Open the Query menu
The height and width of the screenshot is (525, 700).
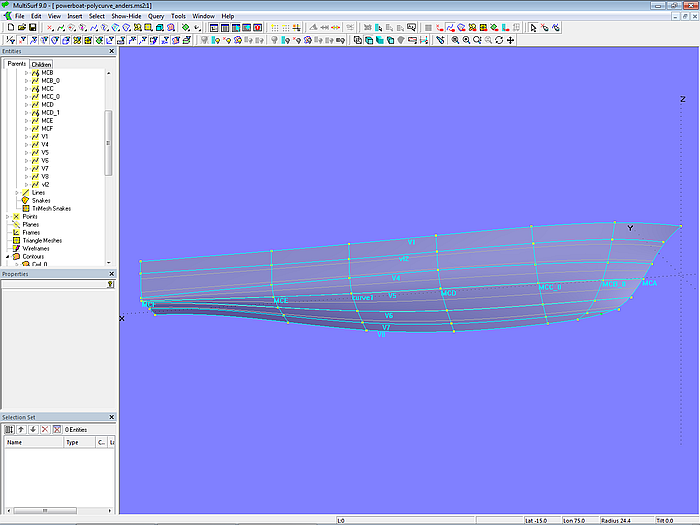tap(156, 16)
